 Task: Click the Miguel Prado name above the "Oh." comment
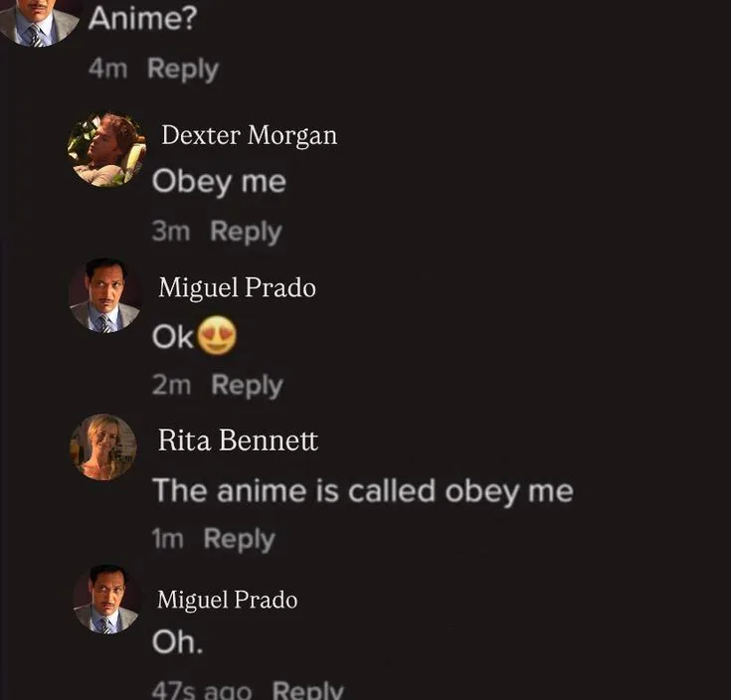(227, 600)
